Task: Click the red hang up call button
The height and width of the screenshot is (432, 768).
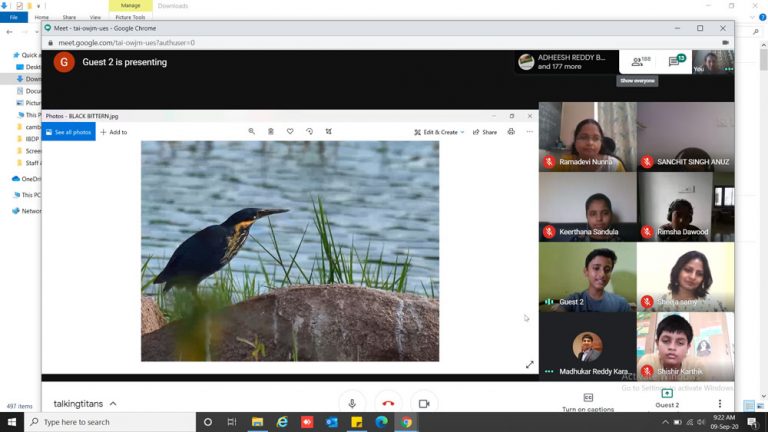Action: (x=388, y=403)
